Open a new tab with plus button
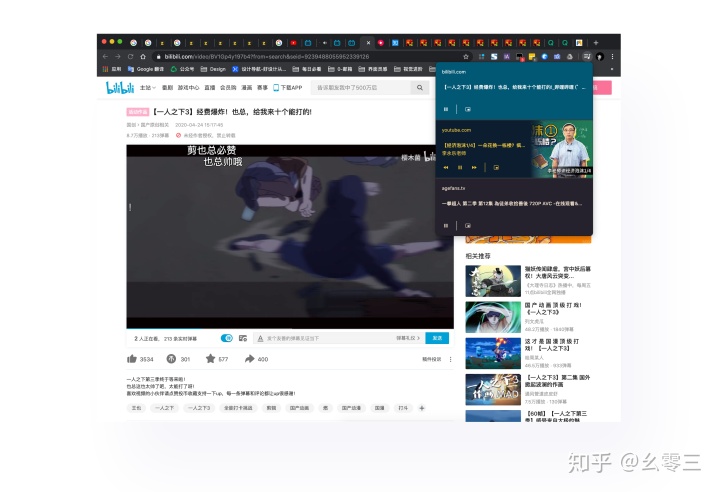 596,43
